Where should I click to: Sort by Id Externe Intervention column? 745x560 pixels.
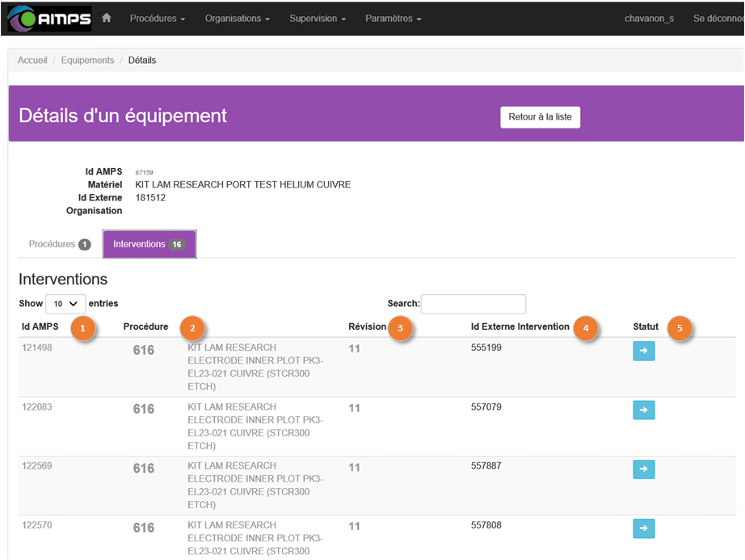[520, 326]
